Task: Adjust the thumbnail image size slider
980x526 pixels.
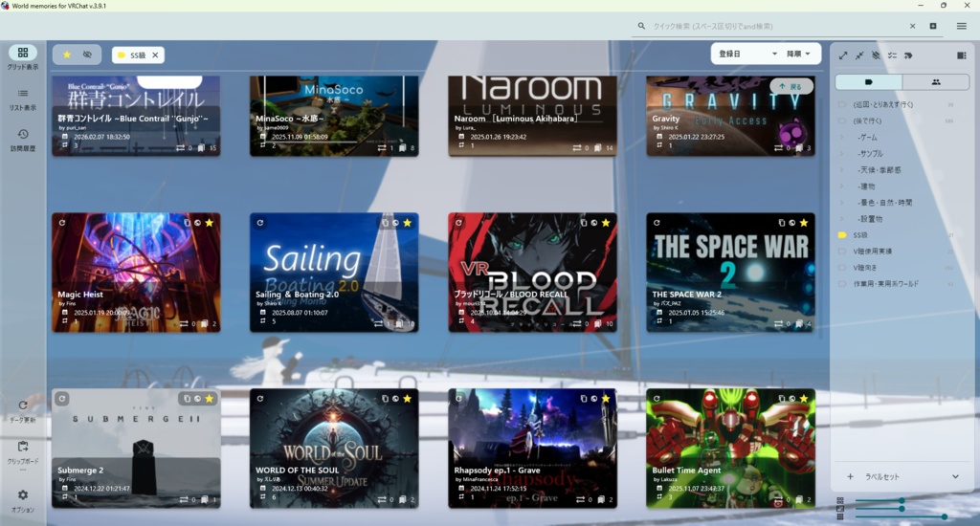Action: 902,509
